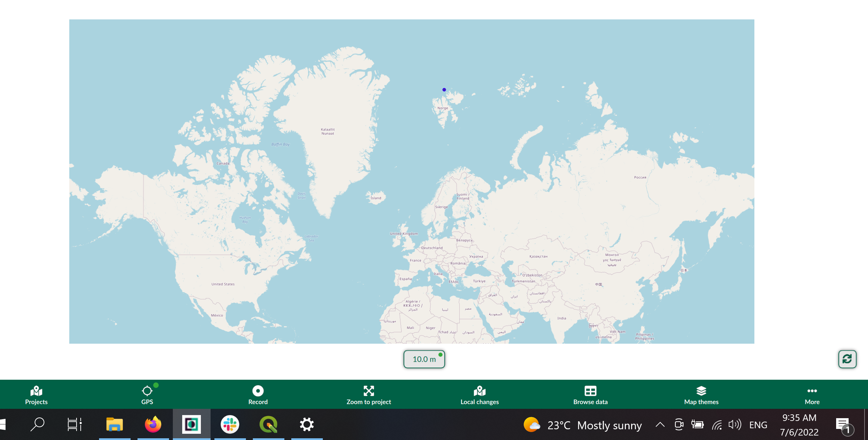Click the 10.0 m GPS accuracy badge

(x=424, y=359)
